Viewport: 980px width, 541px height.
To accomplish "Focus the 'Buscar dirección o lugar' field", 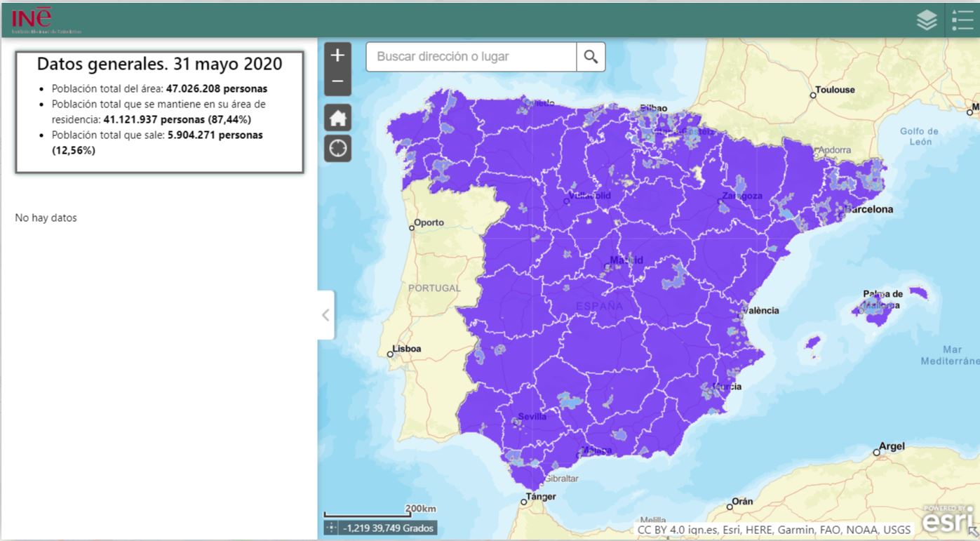I will (x=471, y=57).
